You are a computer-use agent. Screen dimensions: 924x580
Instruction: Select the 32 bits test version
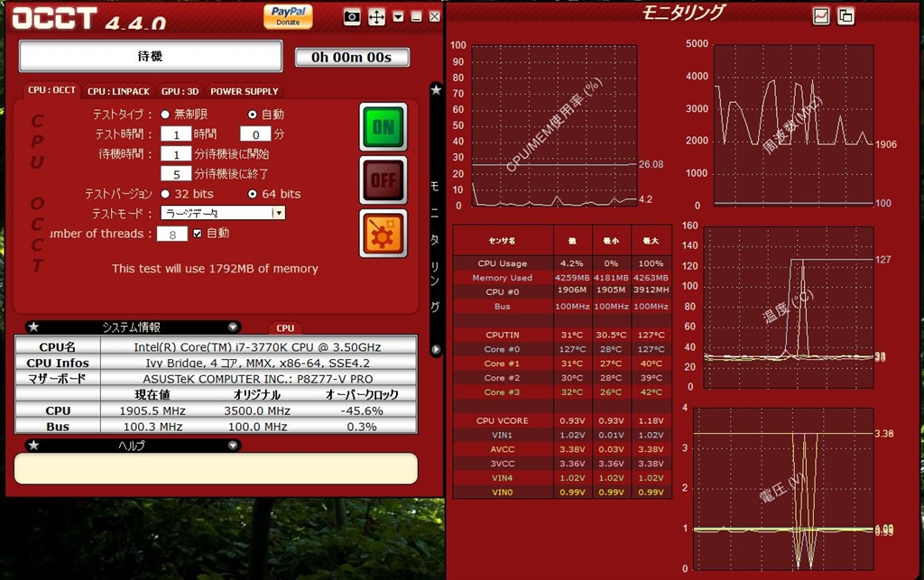click(165, 194)
